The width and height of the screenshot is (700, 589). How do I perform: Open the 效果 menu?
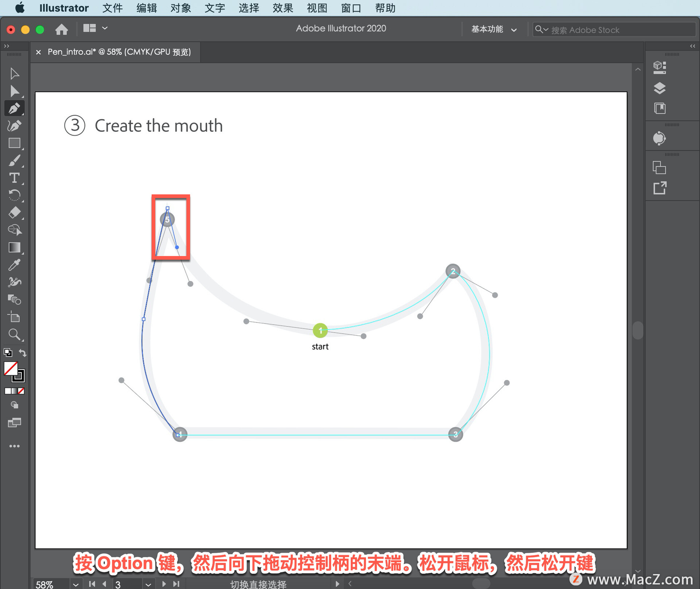(x=283, y=8)
